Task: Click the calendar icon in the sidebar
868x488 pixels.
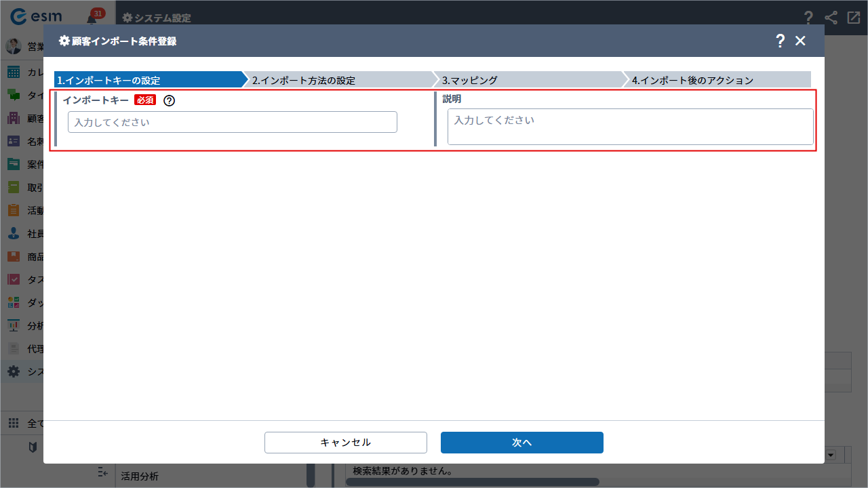Action: pos(14,73)
